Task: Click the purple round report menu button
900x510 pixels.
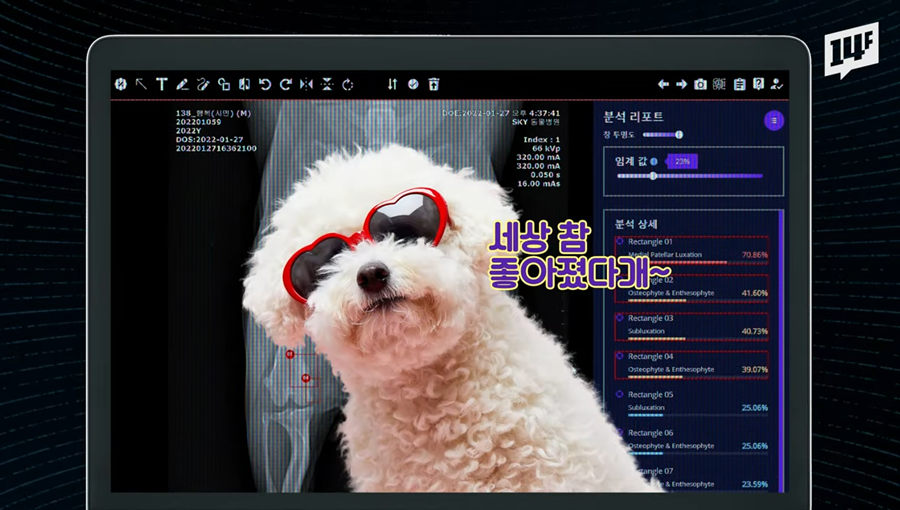Action: tap(773, 120)
